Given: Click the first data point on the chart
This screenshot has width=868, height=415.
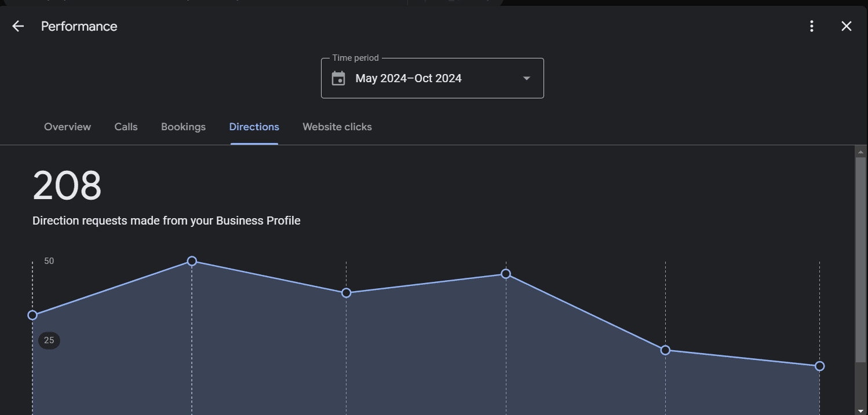Looking at the screenshot, I should pos(32,315).
